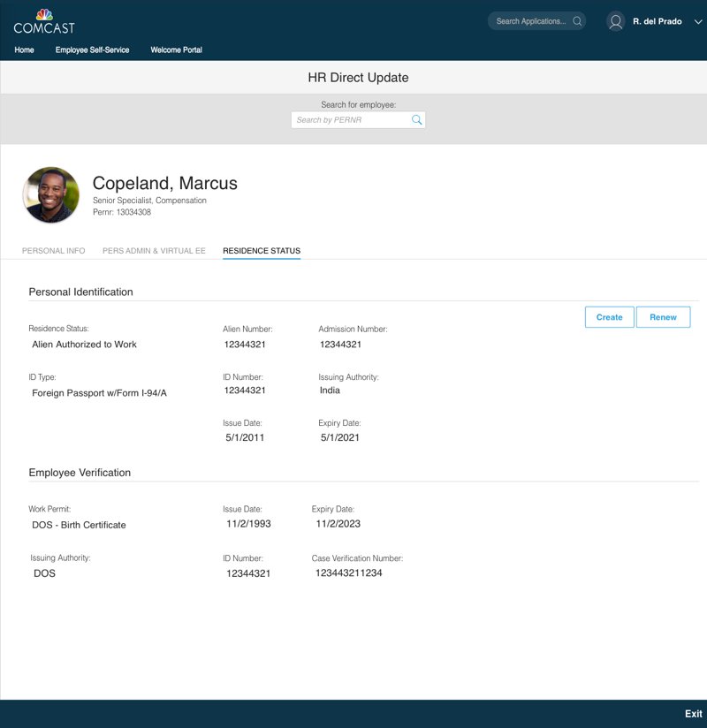Image resolution: width=707 pixels, height=728 pixels.
Task: Click the Issue Date value 11/2/1993
Action: [x=248, y=524]
